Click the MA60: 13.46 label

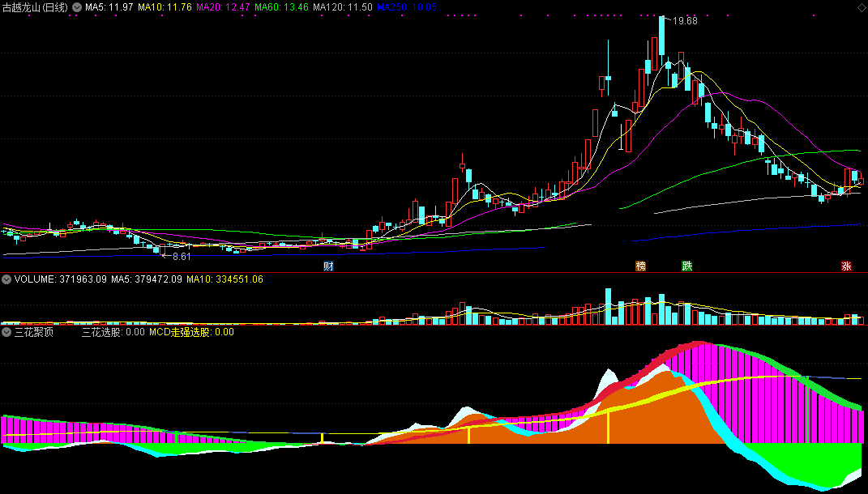coord(282,7)
